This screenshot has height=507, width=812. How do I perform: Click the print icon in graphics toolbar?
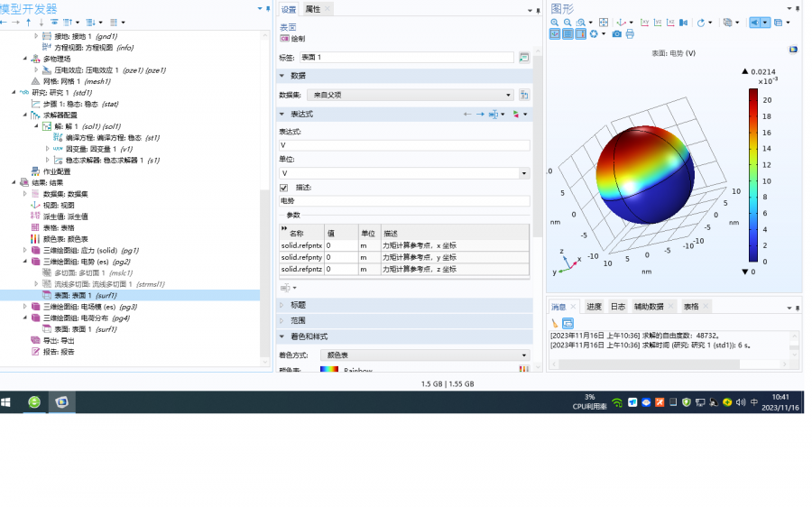click(x=630, y=34)
